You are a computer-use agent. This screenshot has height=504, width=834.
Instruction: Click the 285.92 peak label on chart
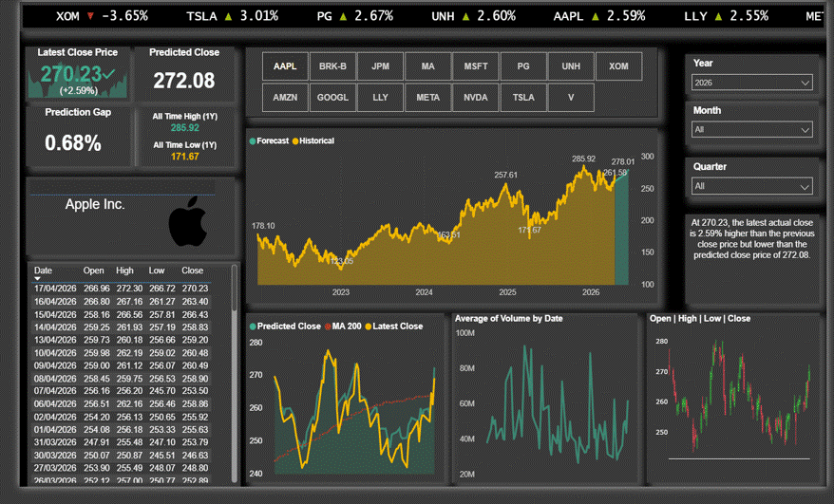click(x=583, y=159)
